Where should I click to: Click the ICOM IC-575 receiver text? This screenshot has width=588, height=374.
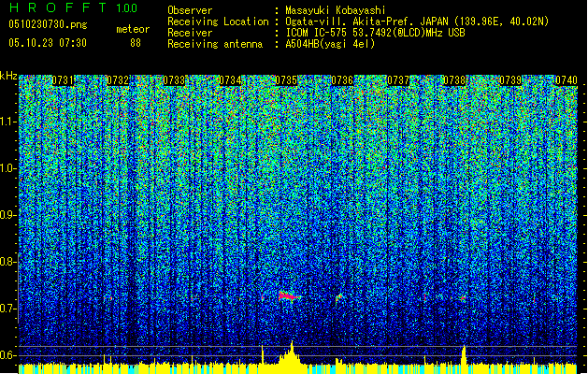pos(375,33)
